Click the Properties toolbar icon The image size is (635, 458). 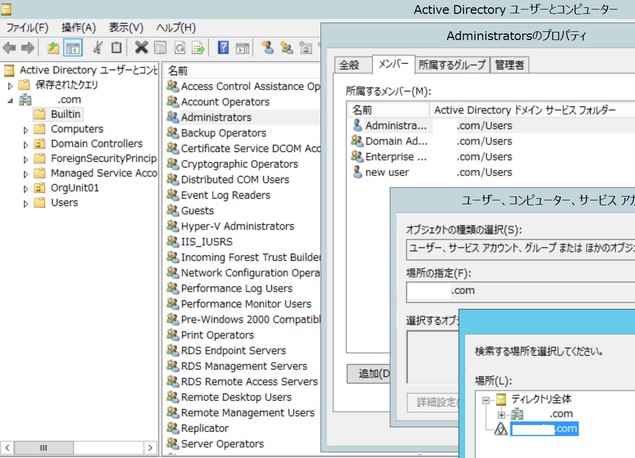[x=160, y=48]
